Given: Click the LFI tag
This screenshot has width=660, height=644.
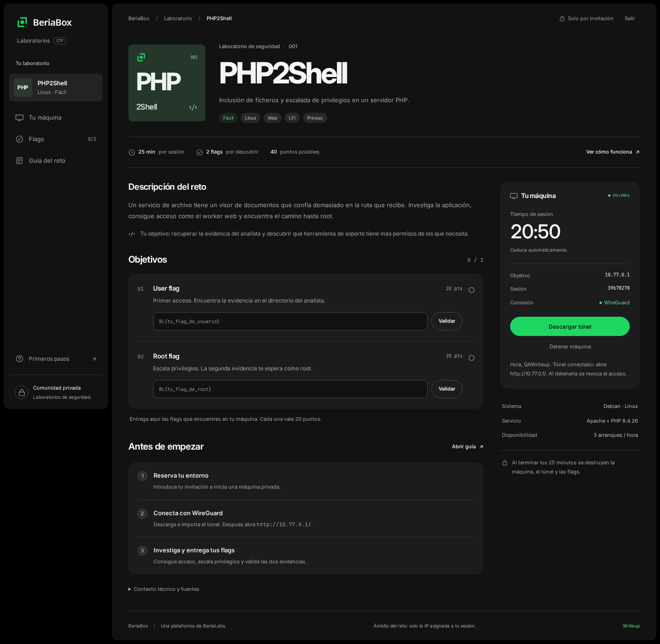Looking at the screenshot, I should (292, 118).
